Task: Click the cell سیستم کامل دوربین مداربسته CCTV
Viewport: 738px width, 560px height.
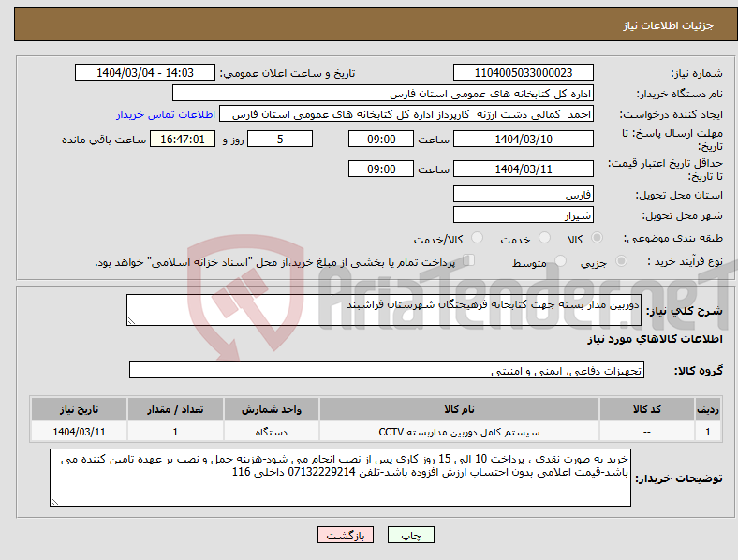Action: point(459,432)
